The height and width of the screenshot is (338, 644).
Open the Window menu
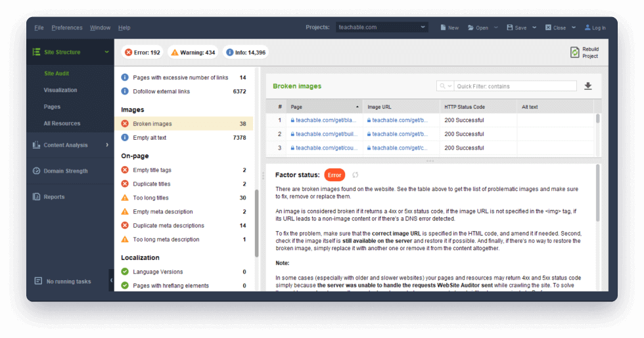pyautogui.click(x=100, y=28)
